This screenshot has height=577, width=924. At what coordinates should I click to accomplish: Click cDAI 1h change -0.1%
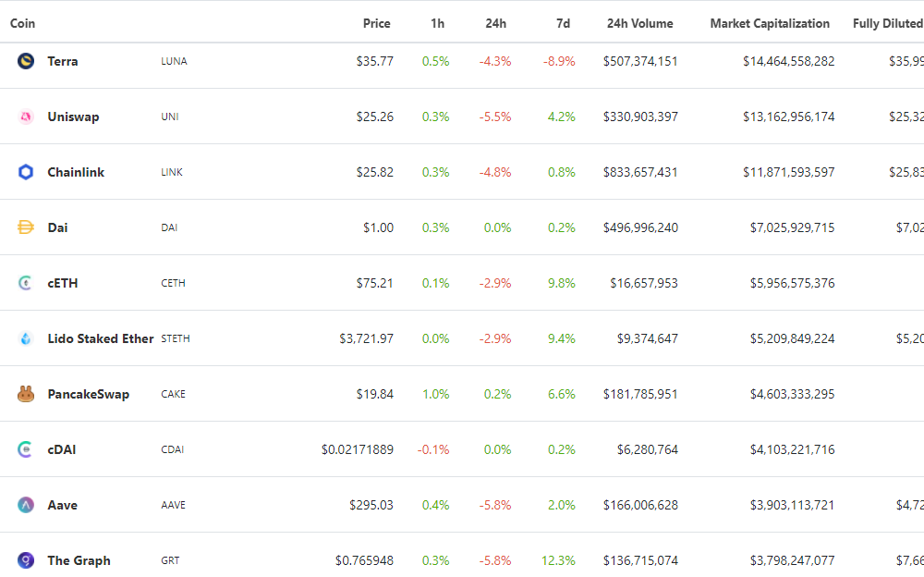click(x=433, y=449)
